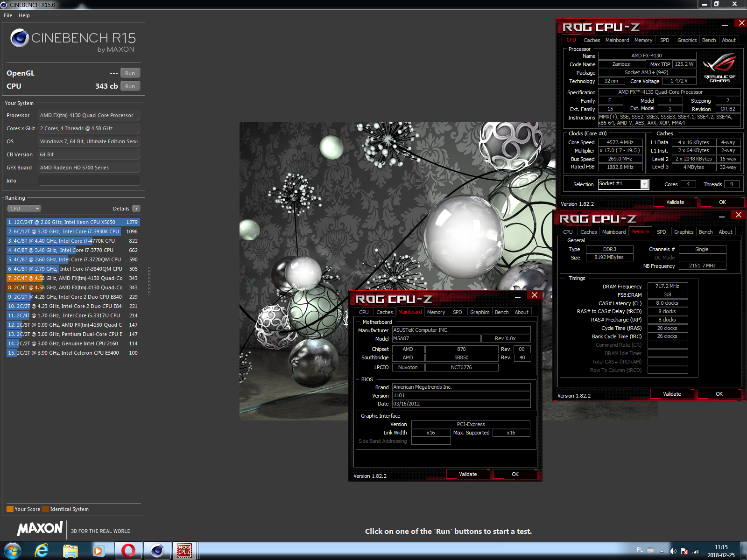Viewport: 747px width, 560px height.
Task: Open About tab in CPU-Z CPU window
Action: point(728,40)
